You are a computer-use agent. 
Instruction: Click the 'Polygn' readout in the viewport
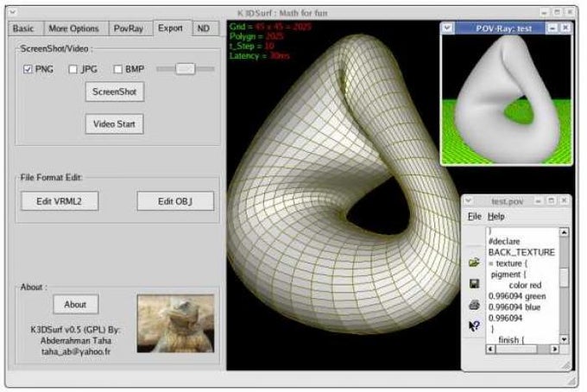tap(256, 36)
